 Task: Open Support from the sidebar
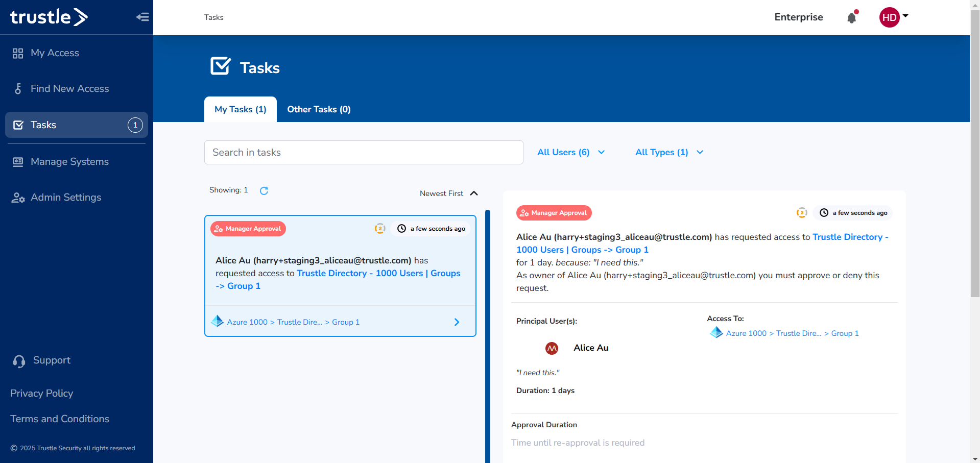pyautogui.click(x=52, y=360)
